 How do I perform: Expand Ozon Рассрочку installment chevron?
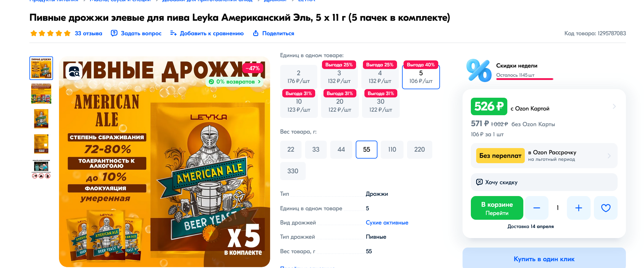(609, 156)
